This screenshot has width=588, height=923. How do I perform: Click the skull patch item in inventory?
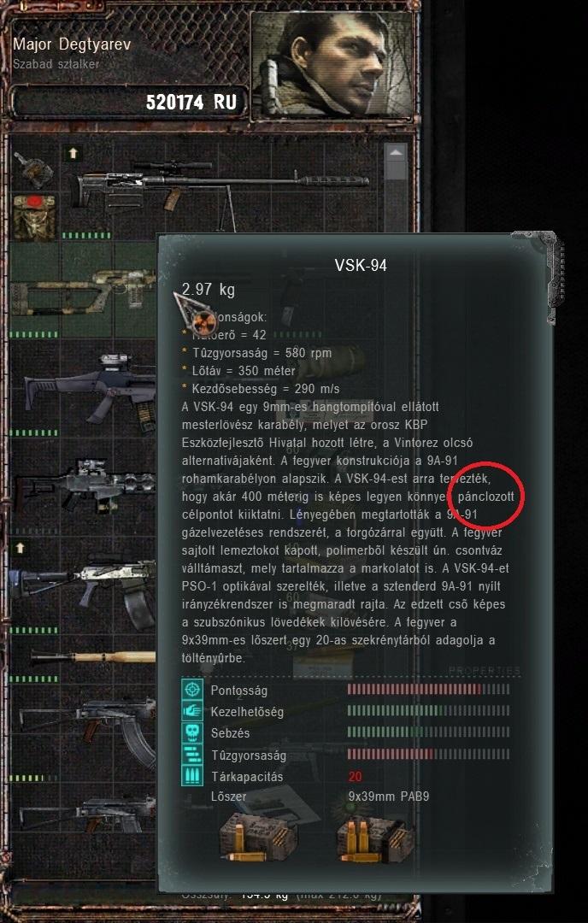34,218
